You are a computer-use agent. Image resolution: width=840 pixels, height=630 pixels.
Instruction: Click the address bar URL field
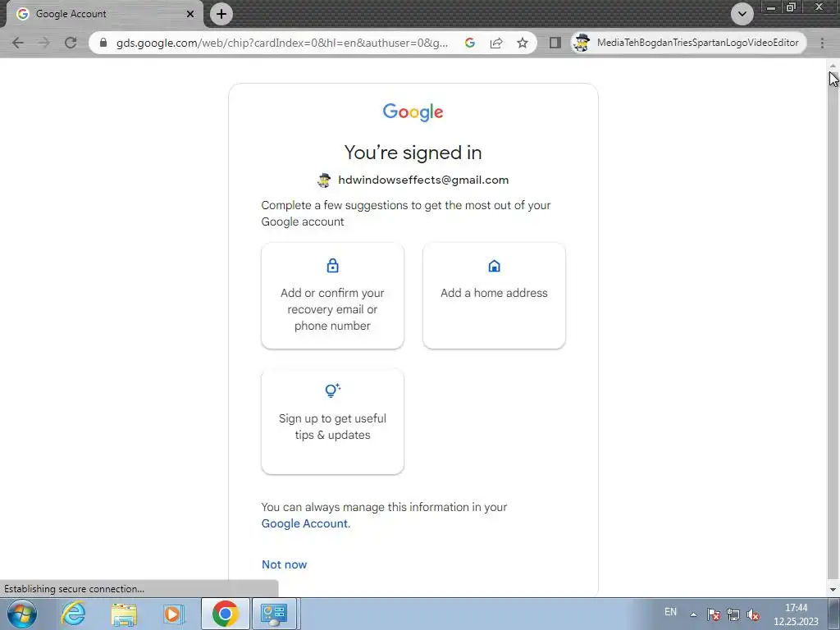click(x=282, y=43)
